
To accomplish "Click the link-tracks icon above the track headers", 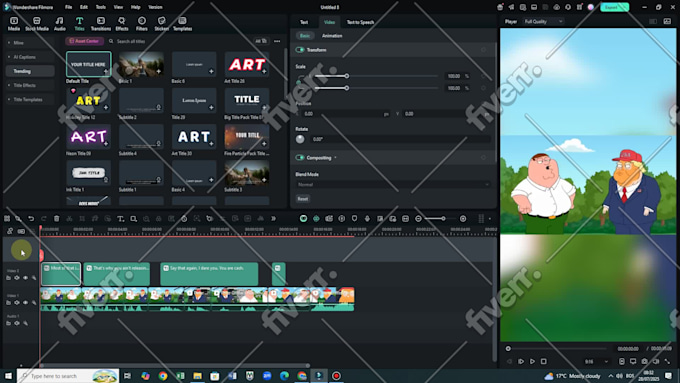I will 10,231.
